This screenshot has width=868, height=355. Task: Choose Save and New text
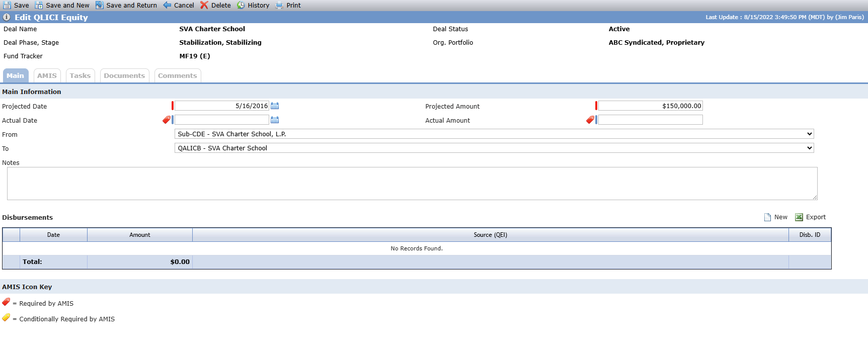tap(67, 6)
